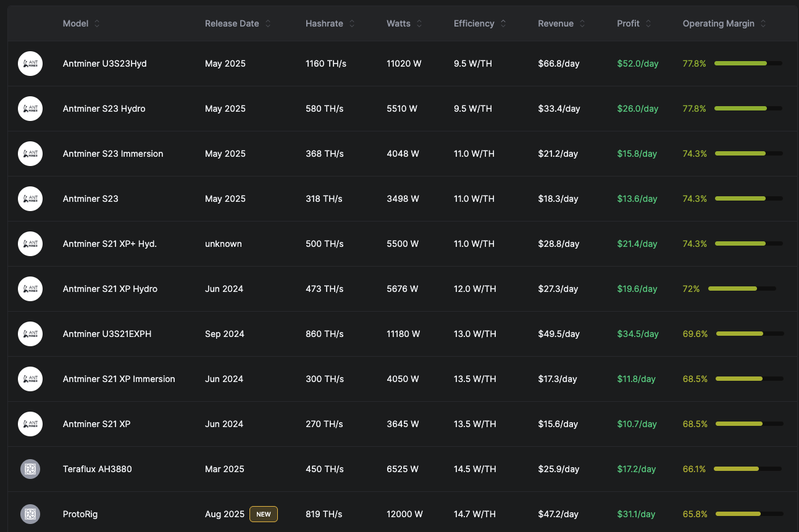
Task: Click the Antminer S21 XP Immersion name
Action: coord(119,379)
